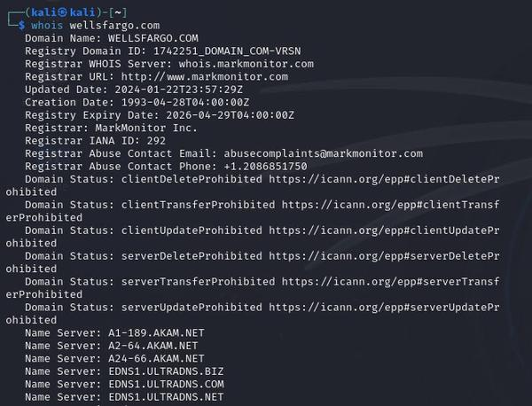Screen dimensions: 532x406
Task: Open the icann.org clientTransferProhibited link
Action: click(x=390, y=205)
